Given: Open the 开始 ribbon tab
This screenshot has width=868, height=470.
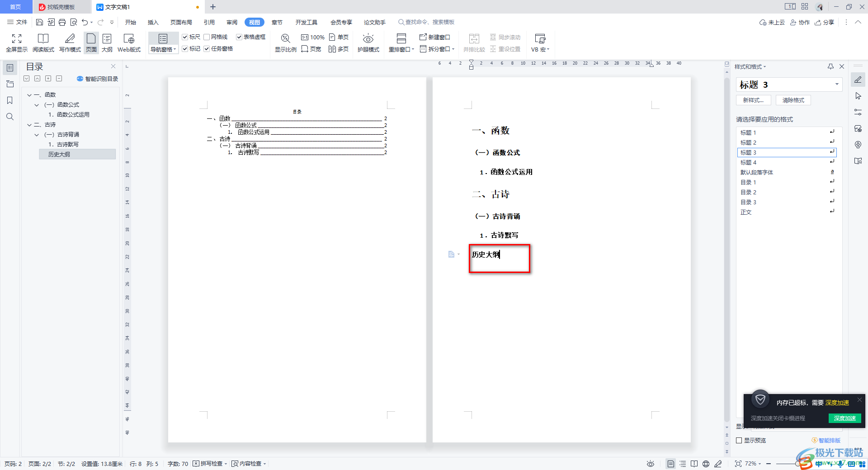Looking at the screenshot, I should [x=131, y=22].
